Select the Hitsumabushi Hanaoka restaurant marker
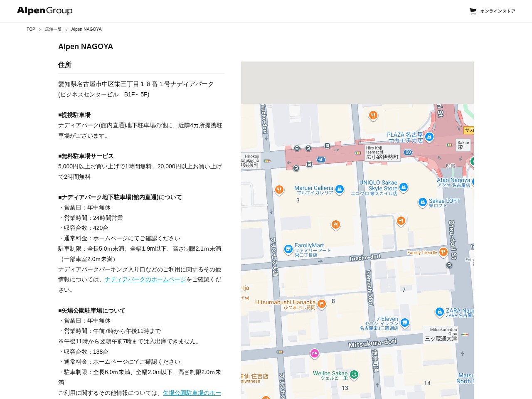Viewport: 532px width, 399px height. tap(321, 304)
